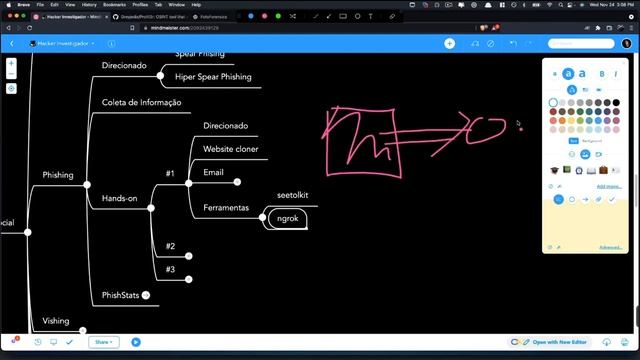Toggle bold text formatting
This screenshot has height=360, width=640.
(602, 74)
